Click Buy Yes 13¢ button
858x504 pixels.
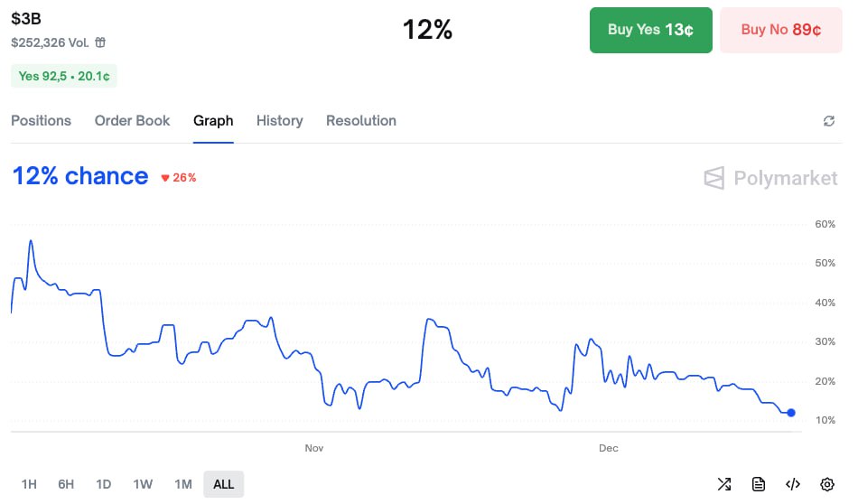pyautogui.click(x=650, y=30)
